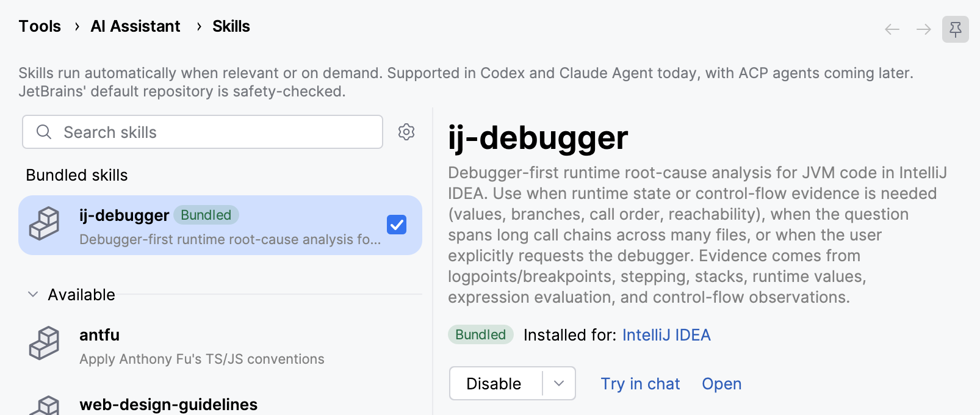Click the 'Installed for:' label
980x415 pixels.
click(569, 334)
